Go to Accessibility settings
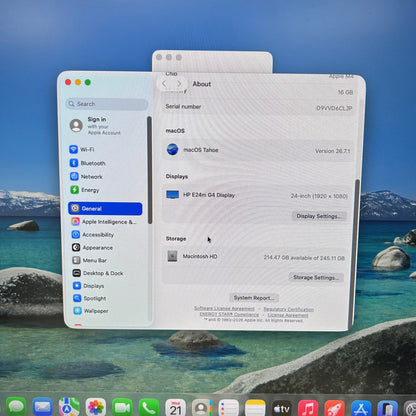Viewport: 416px width, 416px height. [92, 235]
